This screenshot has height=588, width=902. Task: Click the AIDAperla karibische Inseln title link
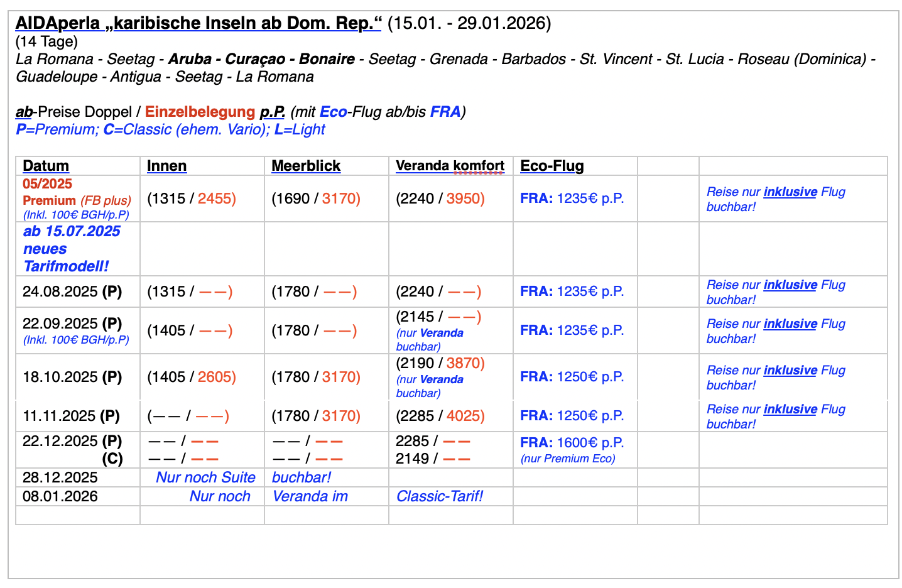[x=198, y=23]
